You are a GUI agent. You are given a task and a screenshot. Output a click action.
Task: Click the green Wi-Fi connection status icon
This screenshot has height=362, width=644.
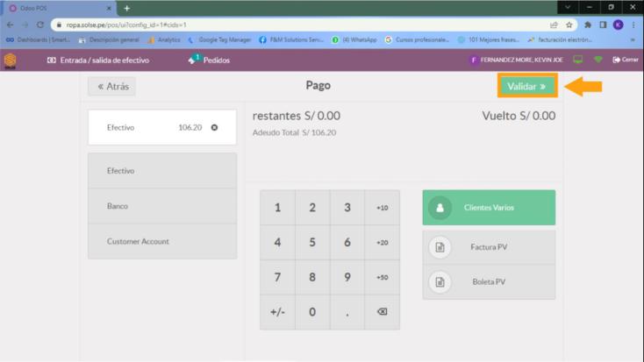[x=598, y=60]
